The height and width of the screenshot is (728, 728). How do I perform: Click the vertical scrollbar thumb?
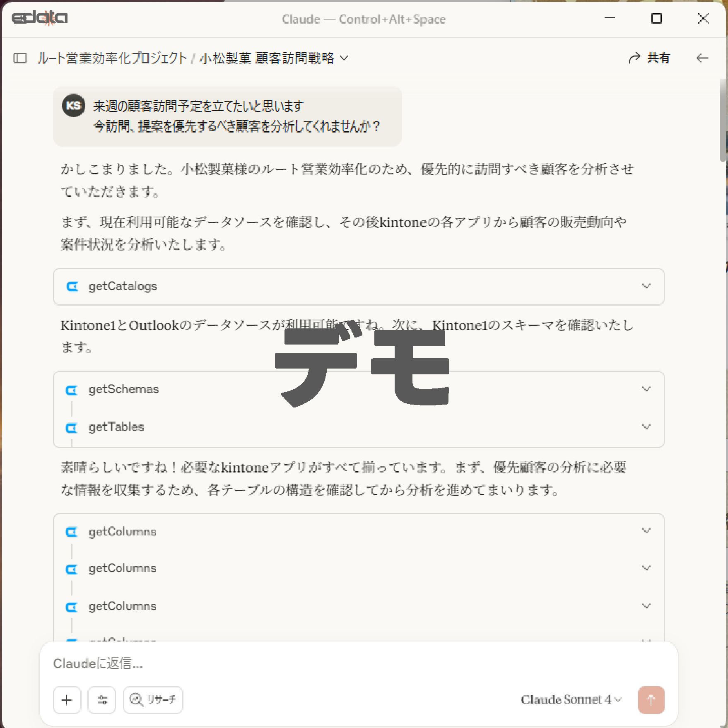tap(723, 120)
